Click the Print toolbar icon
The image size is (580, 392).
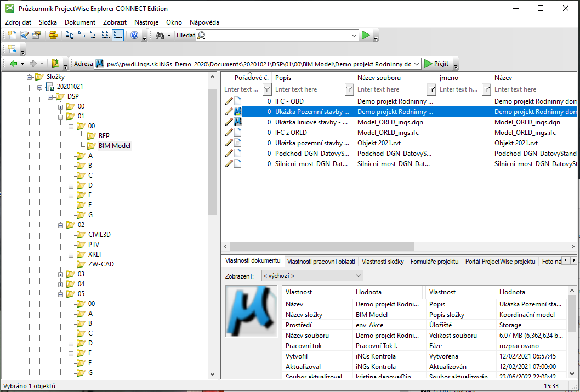coord(53,35)
